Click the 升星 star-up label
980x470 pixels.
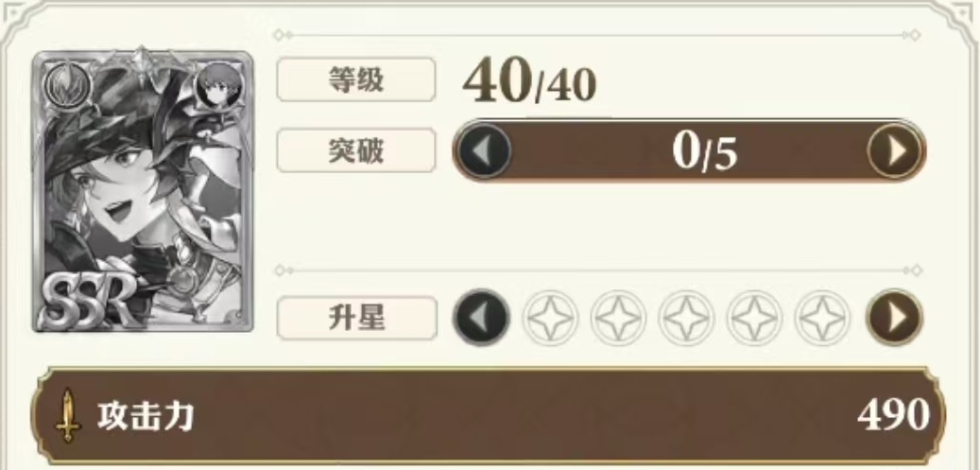click(356, 318)
